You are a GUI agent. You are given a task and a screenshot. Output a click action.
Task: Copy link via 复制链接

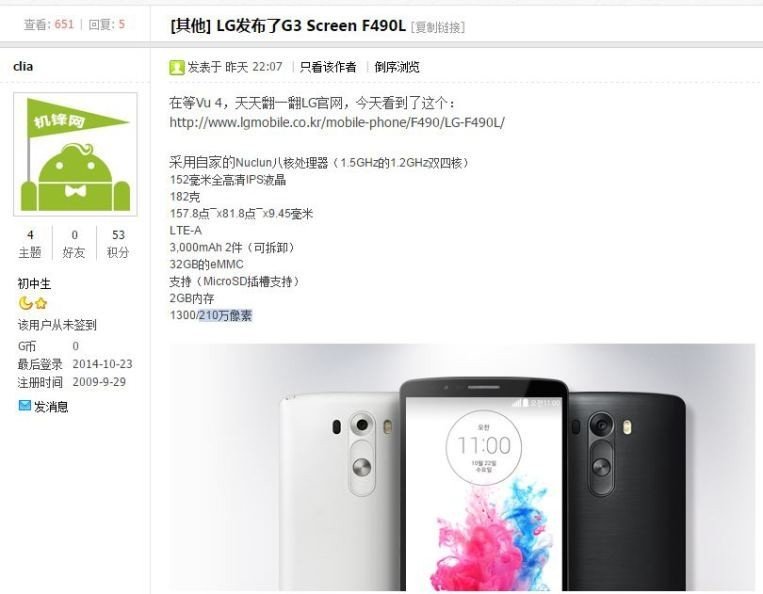click(438, 27)
